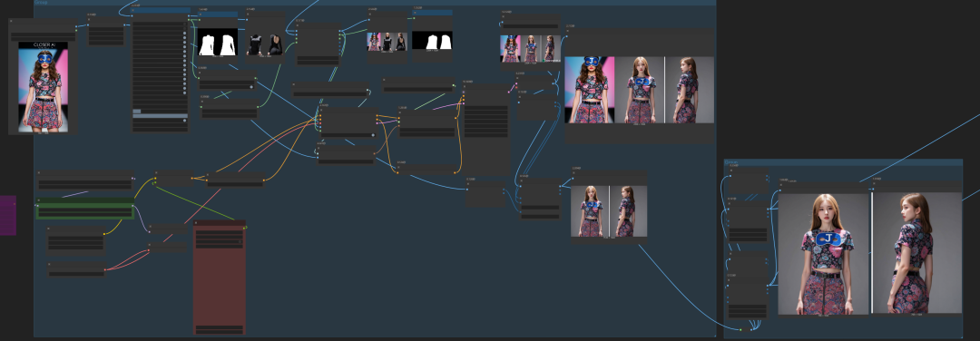Click the highlighted light-gray bar in the tall list node
Image resolution: width=980 pixels, height=341 pixels.
pos(160,115)
